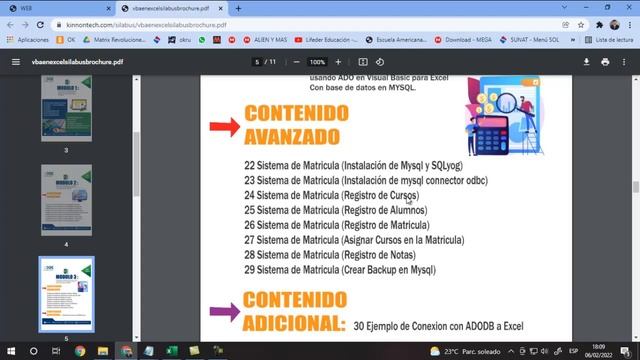640x360 pixels.
Task: Toggle the PDF sidebar hamburger menu
Action: pos(16,62)
